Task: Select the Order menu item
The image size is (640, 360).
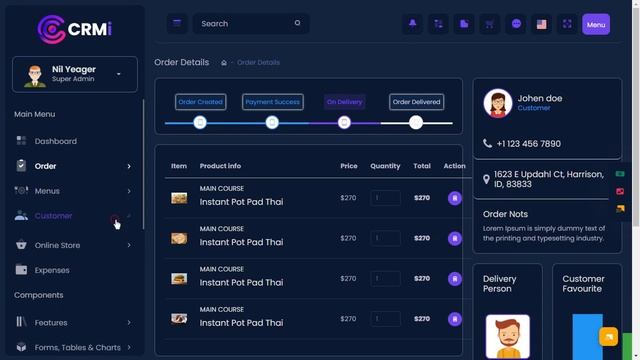Action: coord(45,166)
